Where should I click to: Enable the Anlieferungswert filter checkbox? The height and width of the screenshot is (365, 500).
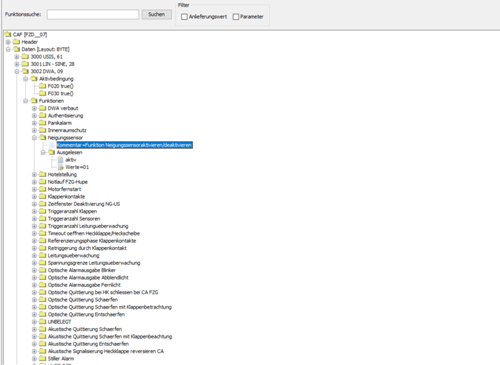(x=184, y=17)
